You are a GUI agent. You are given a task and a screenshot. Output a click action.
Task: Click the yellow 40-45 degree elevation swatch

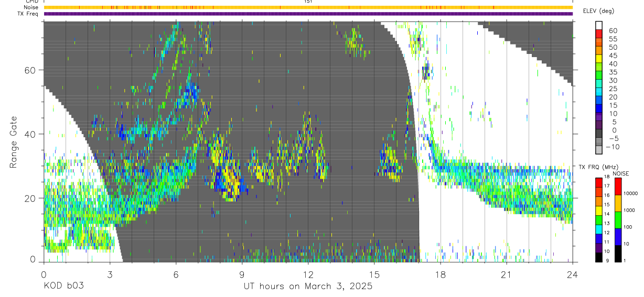click(x=599, y=59)
